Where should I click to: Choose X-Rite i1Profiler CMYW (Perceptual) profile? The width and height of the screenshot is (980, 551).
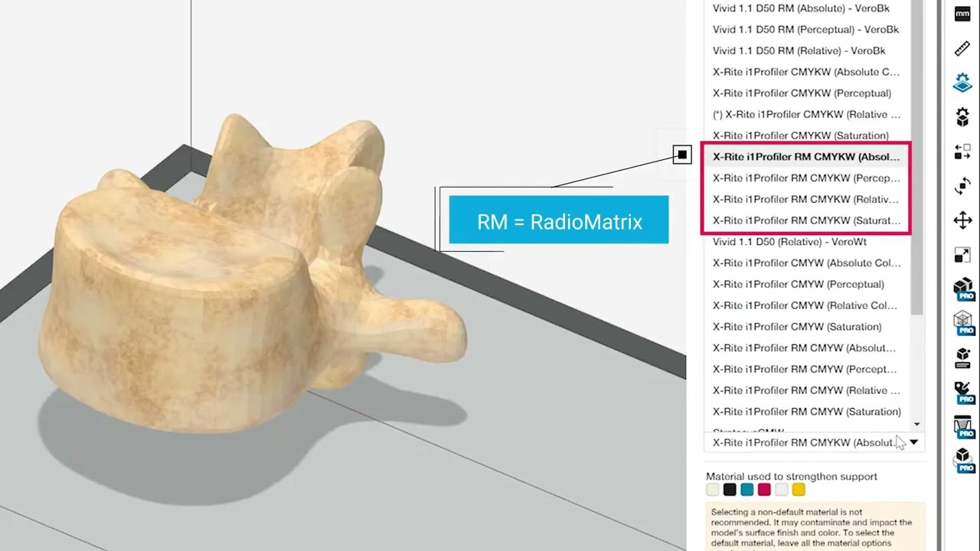(798, 284)
